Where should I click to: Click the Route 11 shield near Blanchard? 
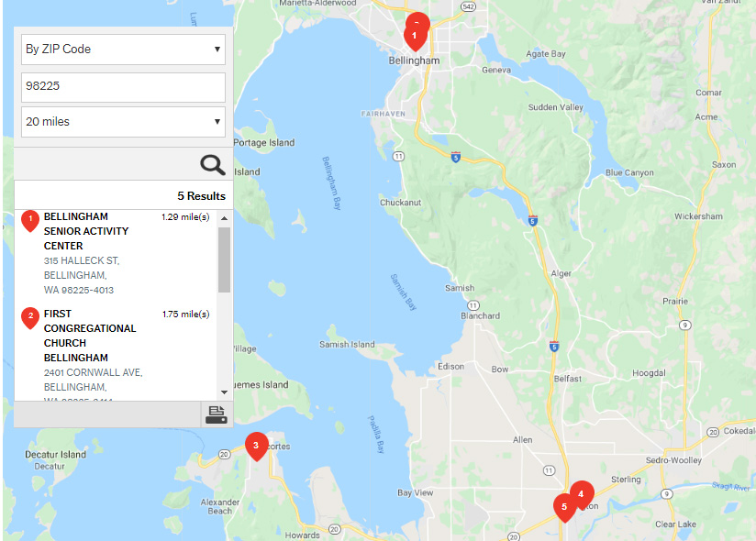point(473,305)
